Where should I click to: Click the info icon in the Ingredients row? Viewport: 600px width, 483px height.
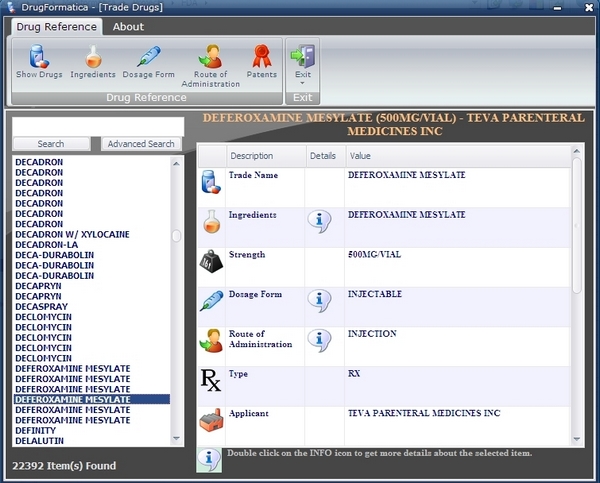coord(319,221)
